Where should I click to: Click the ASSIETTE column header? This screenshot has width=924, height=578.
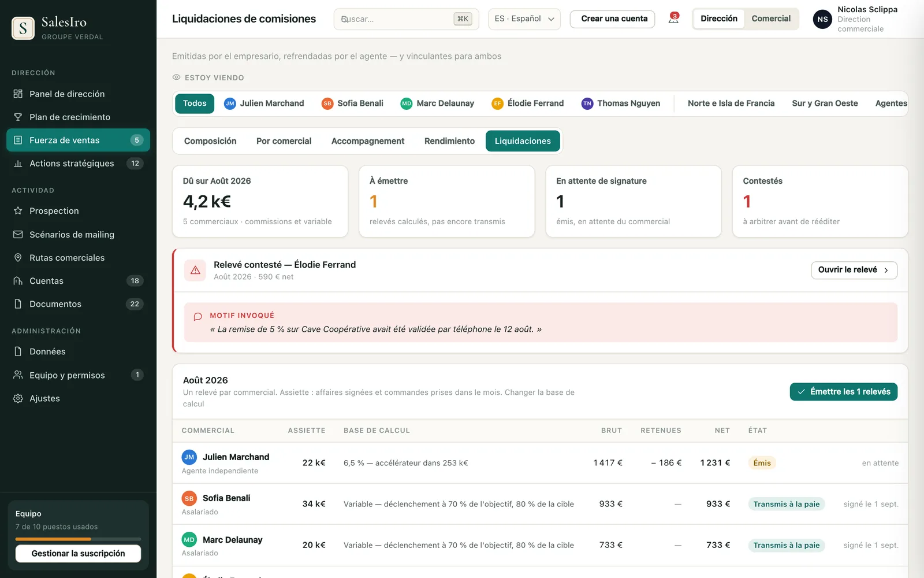307,431
